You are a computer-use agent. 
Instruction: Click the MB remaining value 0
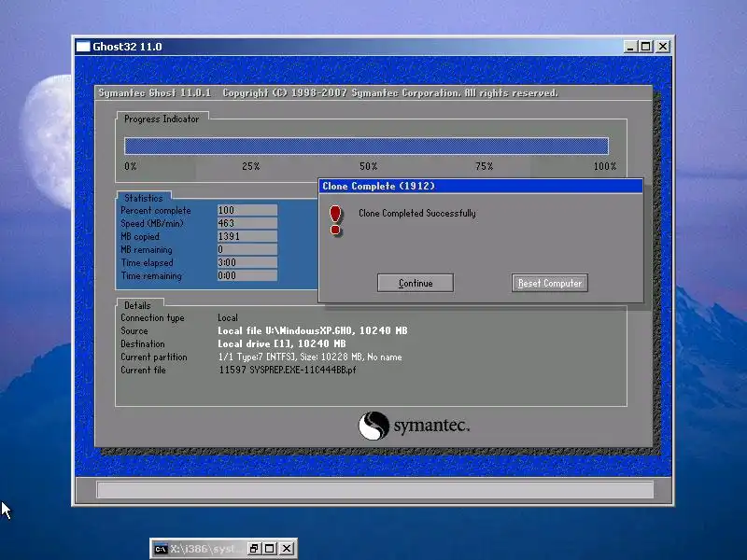coord(247,249)
